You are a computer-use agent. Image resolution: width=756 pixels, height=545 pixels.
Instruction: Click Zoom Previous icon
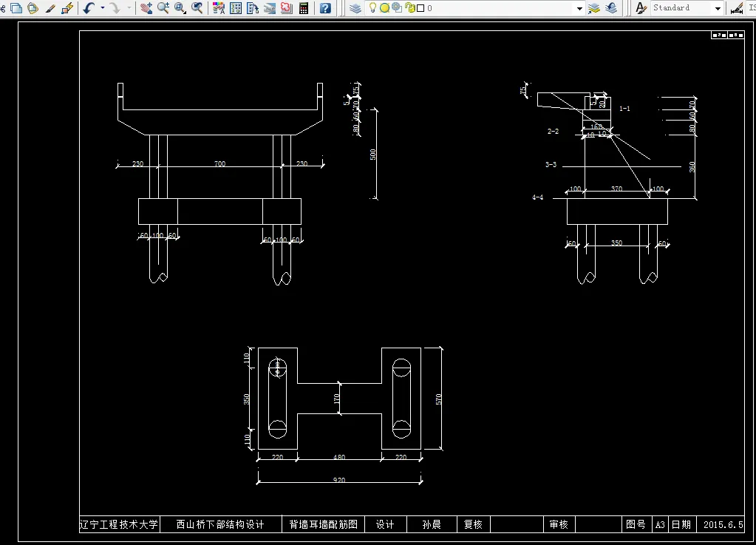197,7
